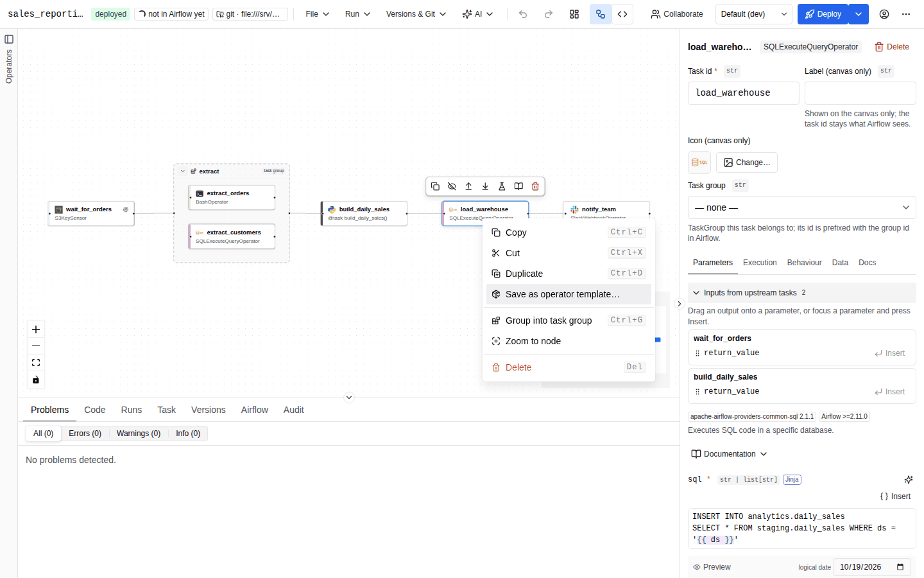Click the upload arrow in node toolbar

(x=468, y=186)
